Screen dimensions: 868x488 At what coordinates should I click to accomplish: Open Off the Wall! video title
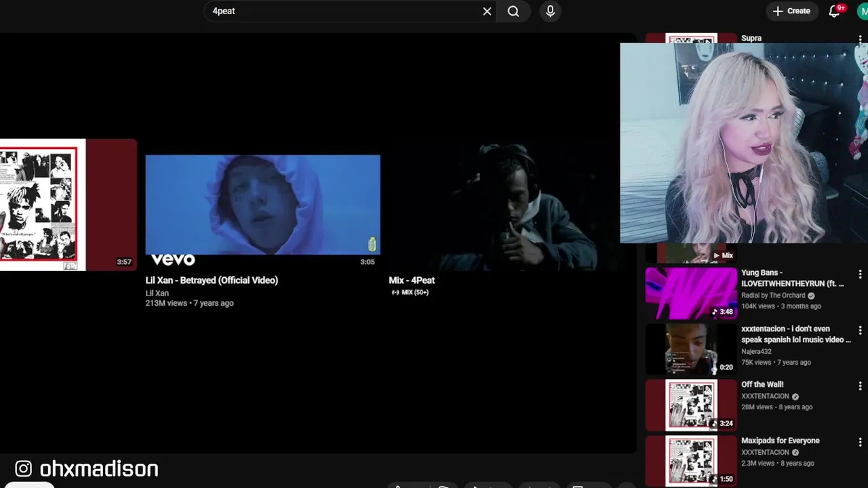click(762, 384)
